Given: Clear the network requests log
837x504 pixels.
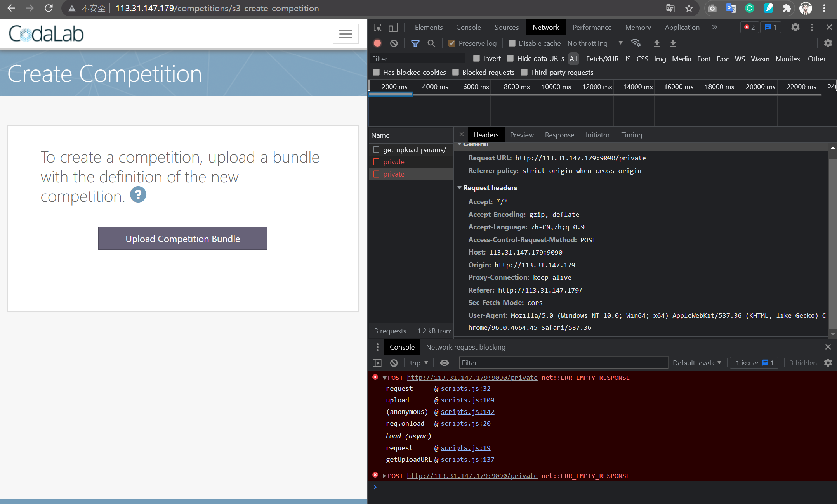Looking at the screenshot, I should [394, 43].
